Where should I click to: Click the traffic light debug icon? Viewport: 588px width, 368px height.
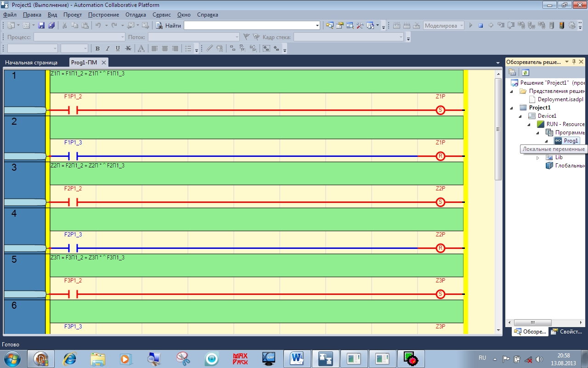click(x=561, y=26)
